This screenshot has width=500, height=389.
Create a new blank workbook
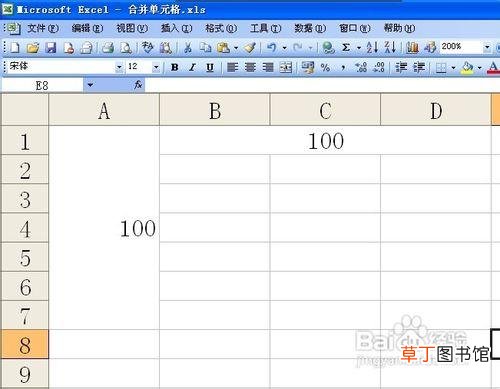click(15, 48)
